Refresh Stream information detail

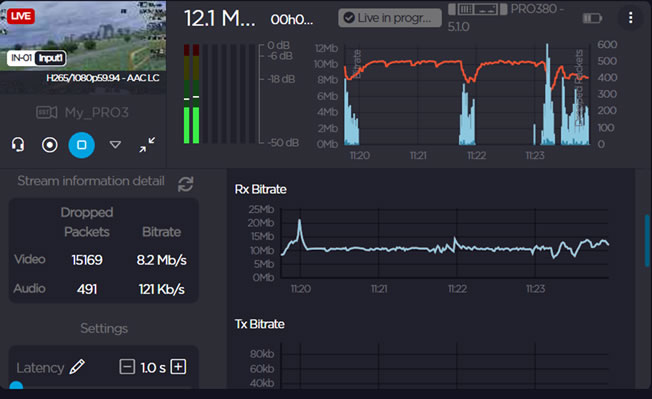[185, 184]
